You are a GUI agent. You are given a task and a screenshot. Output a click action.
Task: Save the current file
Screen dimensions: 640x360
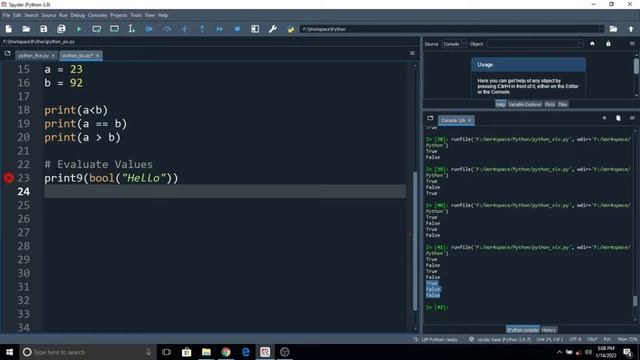[44, 29]
